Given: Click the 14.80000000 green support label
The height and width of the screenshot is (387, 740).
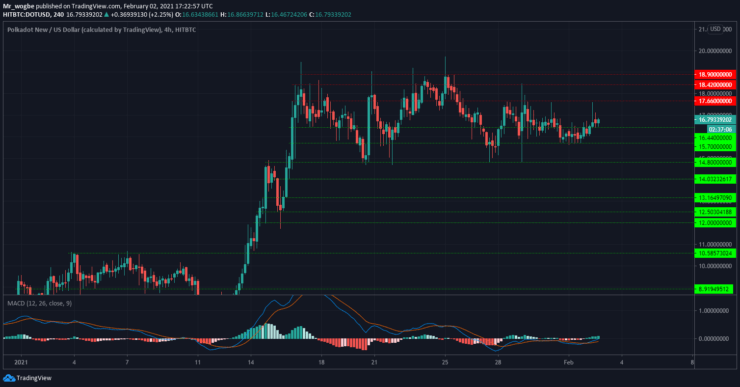Looking at the screenshot, I should (715, 162).
